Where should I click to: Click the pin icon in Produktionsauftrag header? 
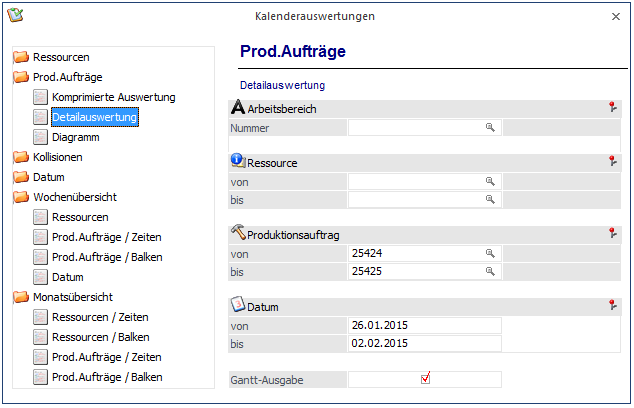[611, 234]
